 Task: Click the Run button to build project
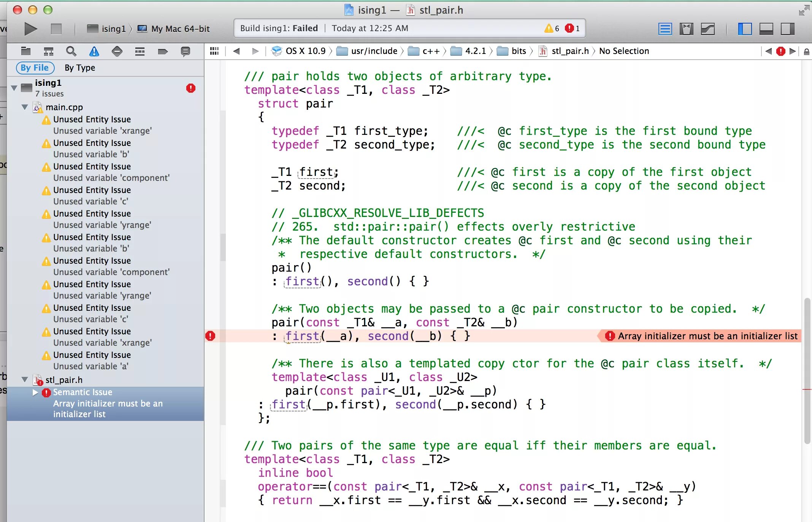coord(32,28)
